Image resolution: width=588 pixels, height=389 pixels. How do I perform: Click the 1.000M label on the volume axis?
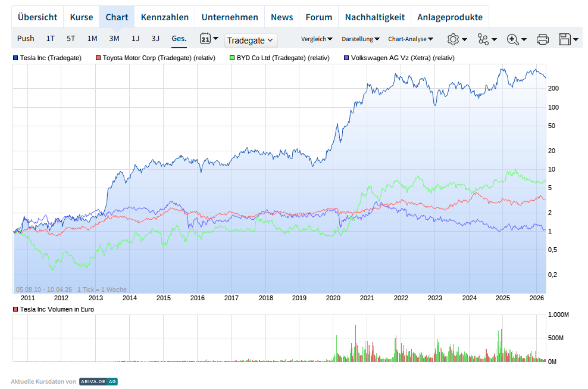click(558, 315)
